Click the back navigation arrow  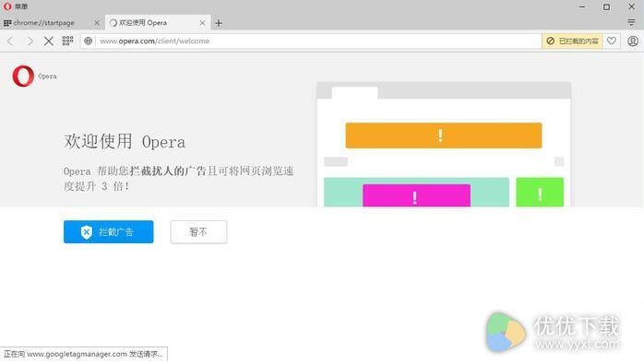pyautogui.click(x=11, y=41)
